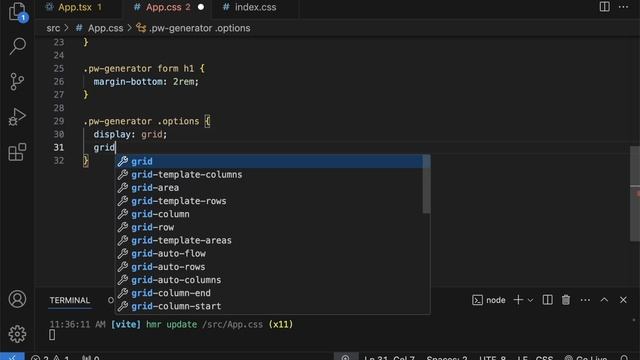Click the '.pw-generator form h1' selector
640x360 pixels.
[x=139, y=69]
